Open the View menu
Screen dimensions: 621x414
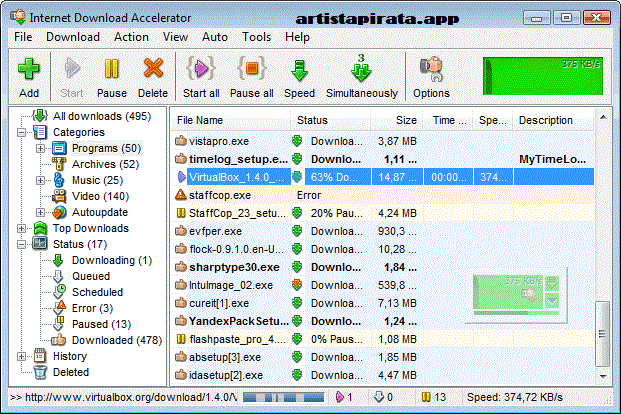coord(175,37)
